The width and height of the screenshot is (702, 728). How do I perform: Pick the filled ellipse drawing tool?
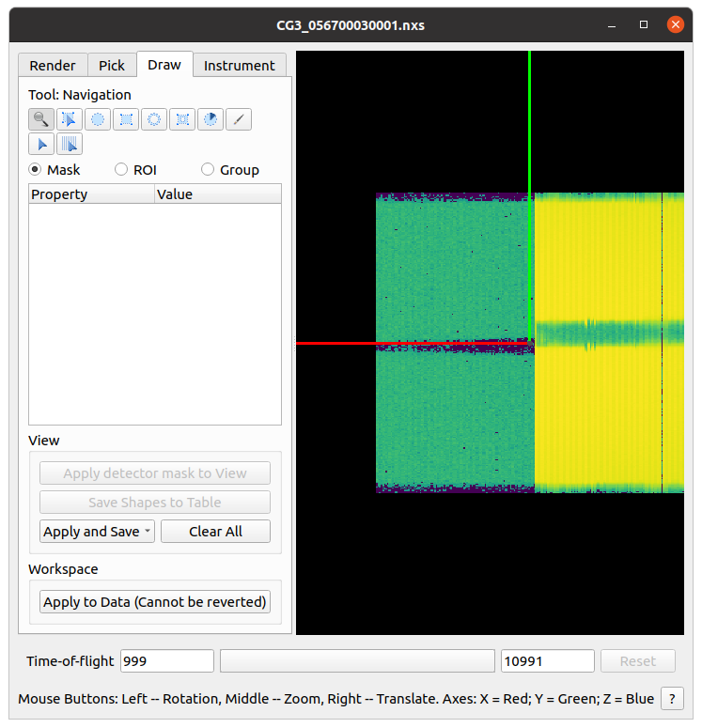pos(98,119)
